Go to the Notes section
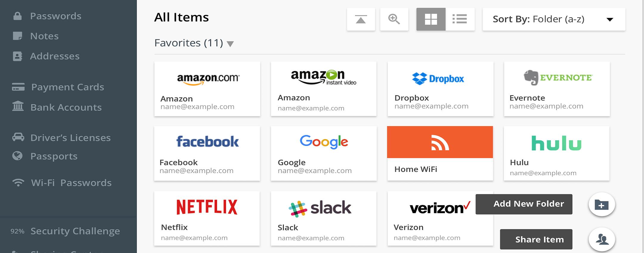This screenshot has height=253, width=644. click(x=44, y=36)
